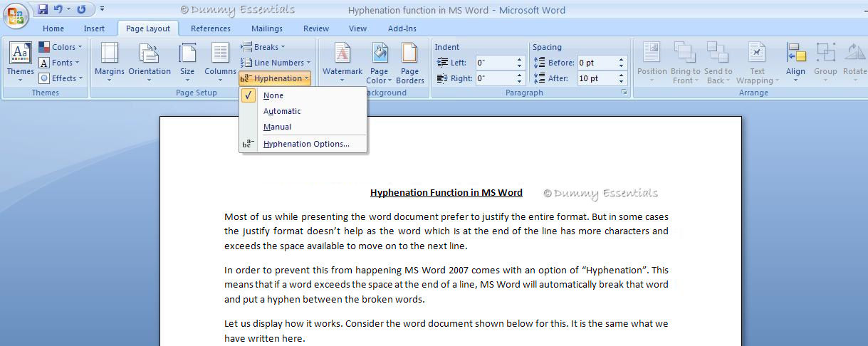This screenshot has height=346, width=868.
Task: Click the Indent Left field
Action: [495, 63]
